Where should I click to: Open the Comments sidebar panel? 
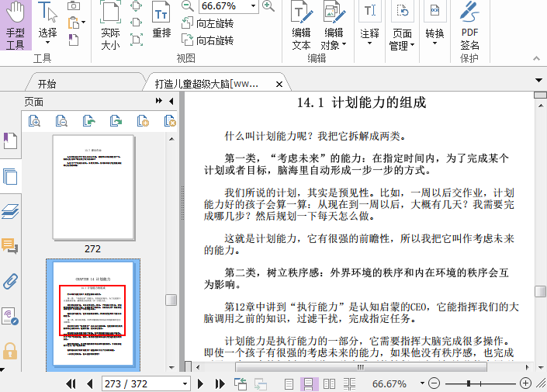(10, 246)
